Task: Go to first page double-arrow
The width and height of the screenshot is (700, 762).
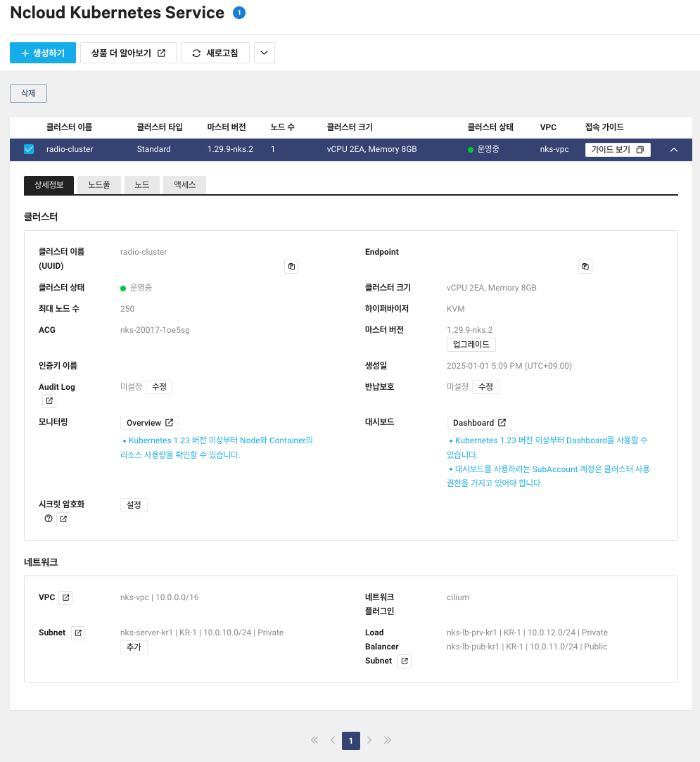Action: [314, 740]
